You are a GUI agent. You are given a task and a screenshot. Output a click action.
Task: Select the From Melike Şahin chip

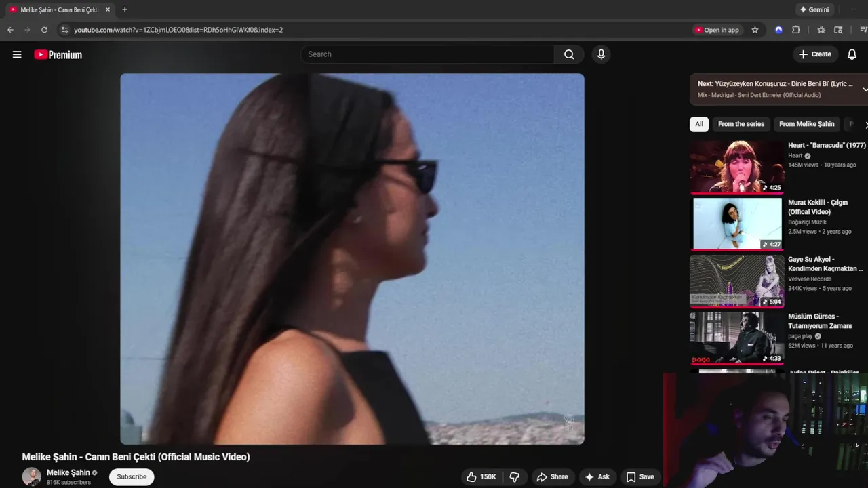(806, 124)
